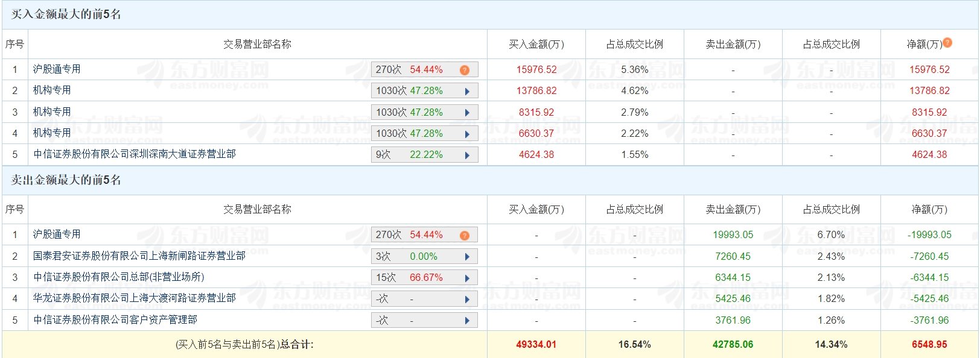Expand the arrow for 机构专用 buying 8315.92
The width and height of the screenshot is (980, 358).
(467, 113)
